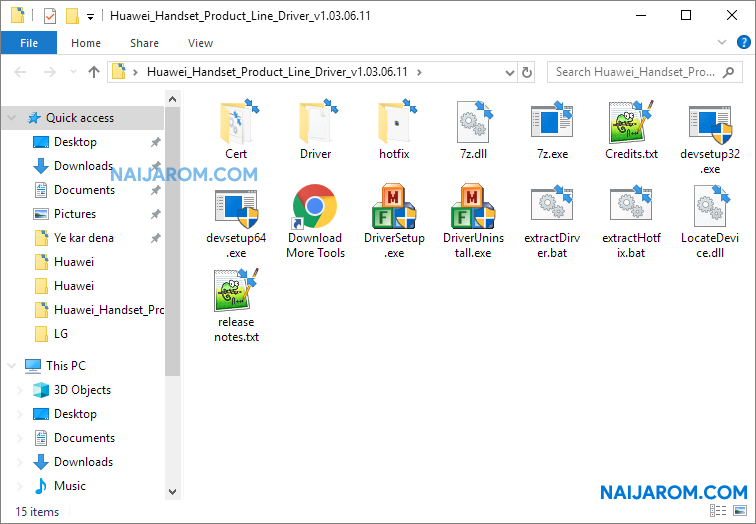Image resolution: width=756 pixels, height=524 pixels.
Task: Click the navigation pane scroll down arrow
Action: coord(173,492)
